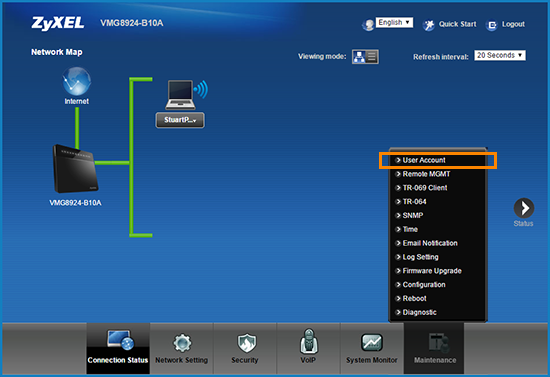Image resolution: width=550 pixels, height=377 pixels.
Task: Click the Internet globe icon
Action: pyautogui.click(x=76, y=81)
